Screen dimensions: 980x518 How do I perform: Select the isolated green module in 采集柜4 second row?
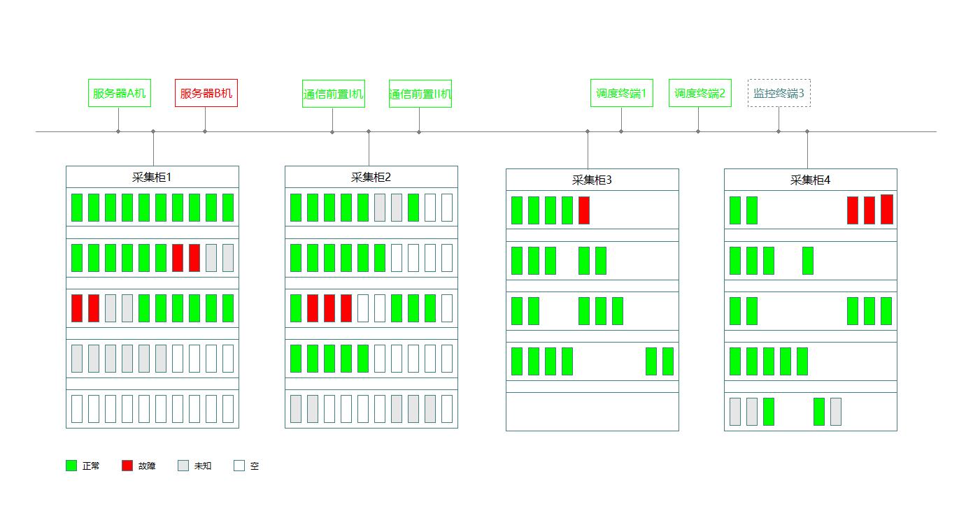click(808, 261)
